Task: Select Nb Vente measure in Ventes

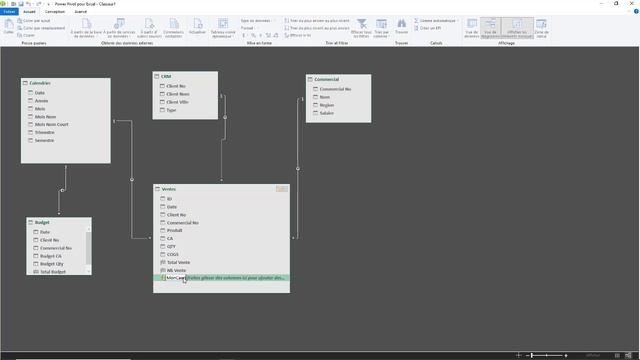Action: pyautogui.click(x=176, y=270)
